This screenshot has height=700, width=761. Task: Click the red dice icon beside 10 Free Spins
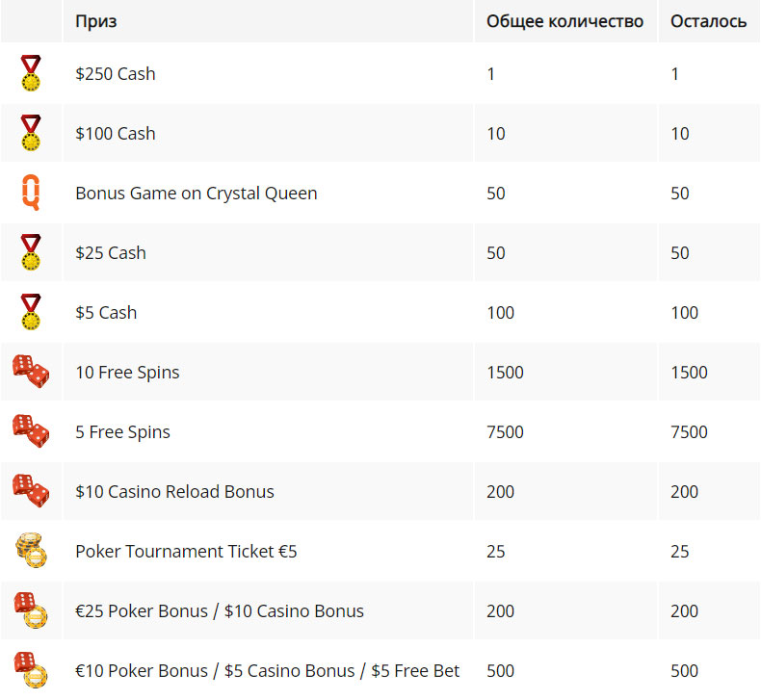click(31, 372)
